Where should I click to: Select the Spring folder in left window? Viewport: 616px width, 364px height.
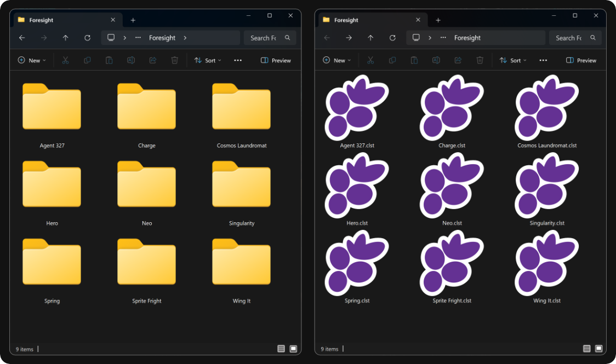tap(52, 262)
